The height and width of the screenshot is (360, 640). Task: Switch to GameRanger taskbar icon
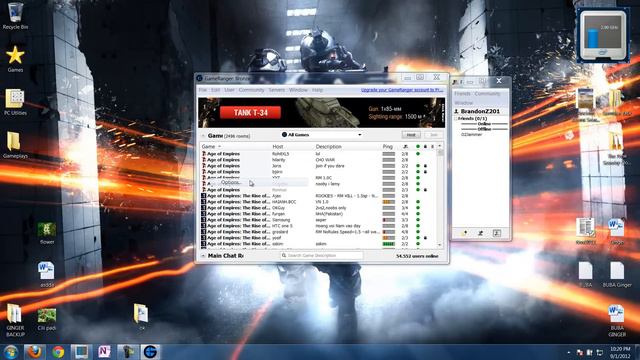150,352
